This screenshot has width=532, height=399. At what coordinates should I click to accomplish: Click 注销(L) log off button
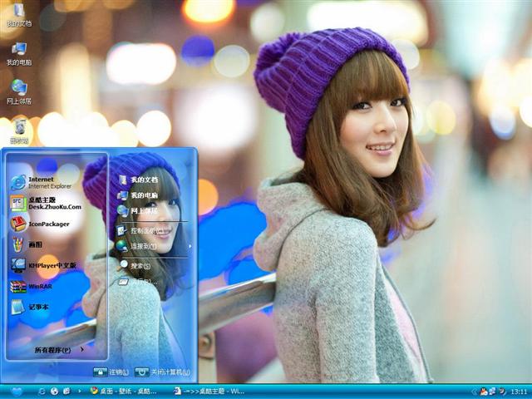point(111,372)
